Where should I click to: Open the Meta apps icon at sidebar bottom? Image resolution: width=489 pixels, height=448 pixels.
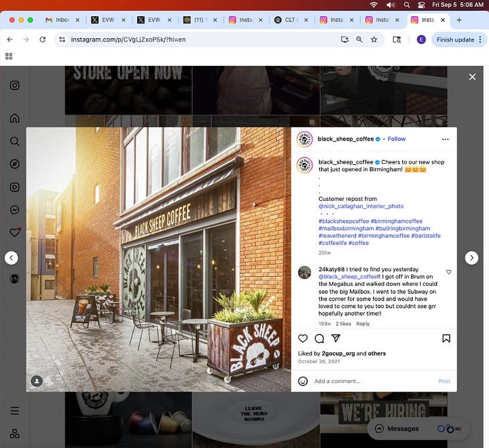pos(15,434)
